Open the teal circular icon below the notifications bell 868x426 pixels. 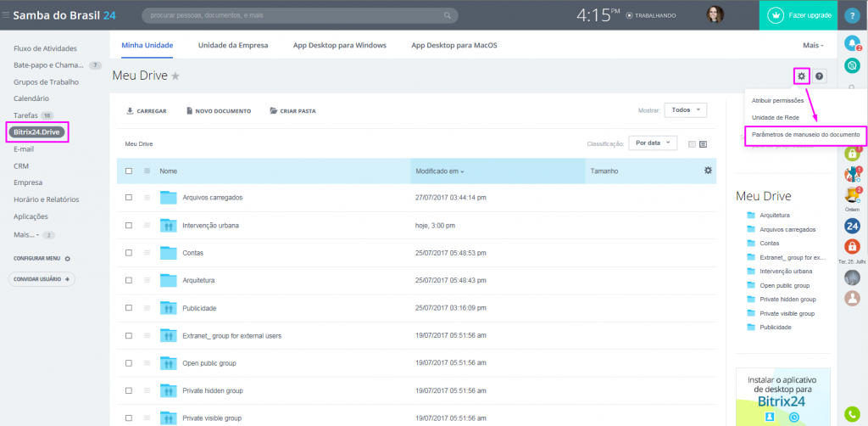[x=852, y=65]
